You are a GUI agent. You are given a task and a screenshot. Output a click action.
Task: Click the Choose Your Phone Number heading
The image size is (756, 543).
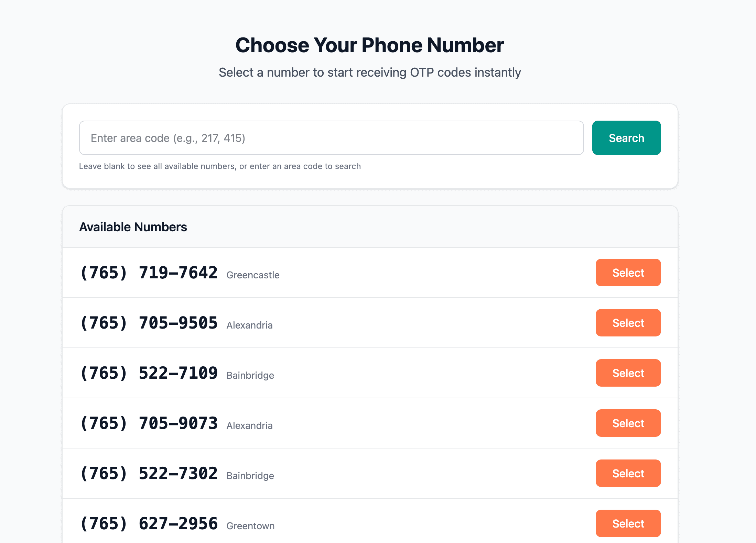pos(370,45)
